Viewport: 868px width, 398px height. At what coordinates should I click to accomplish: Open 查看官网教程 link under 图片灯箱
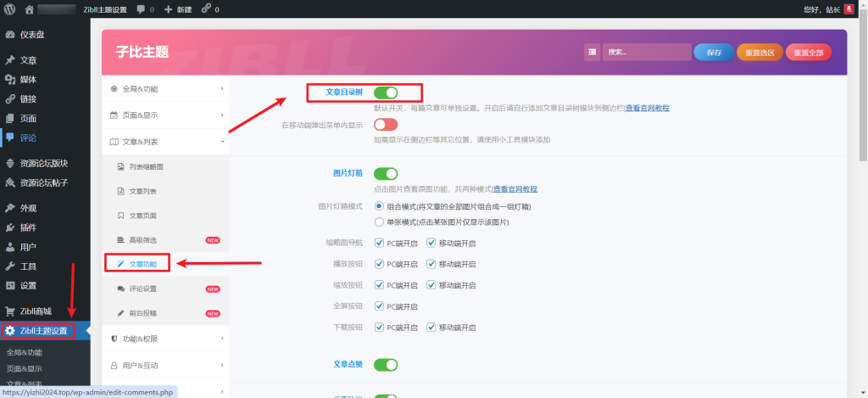pyautogui.click(x=515, y=189)
